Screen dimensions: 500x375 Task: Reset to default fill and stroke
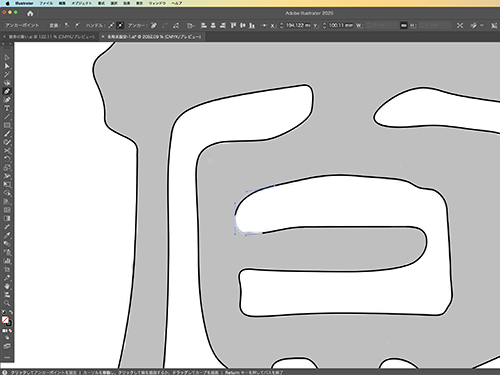click(4, 312)
